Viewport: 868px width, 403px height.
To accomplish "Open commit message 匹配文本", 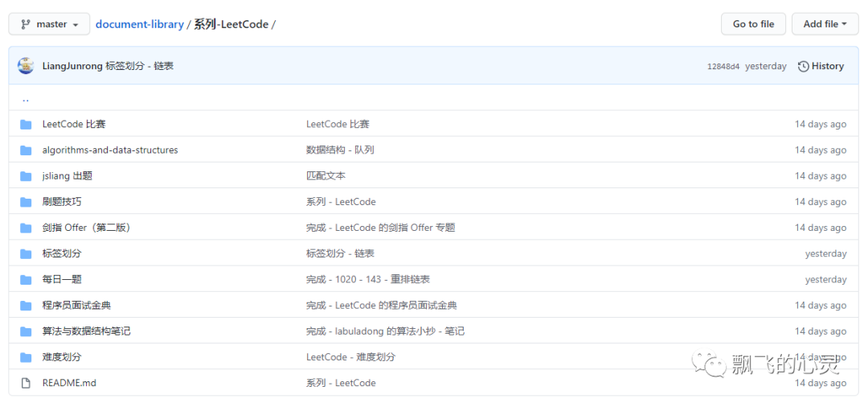I will (326, 176).
